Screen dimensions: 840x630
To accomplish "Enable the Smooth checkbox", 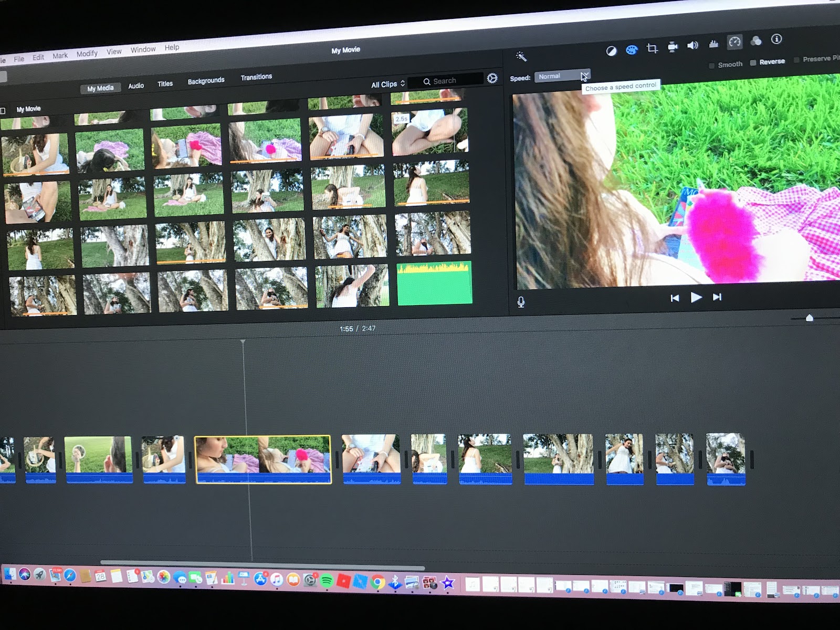I will [x=712, y=66].
